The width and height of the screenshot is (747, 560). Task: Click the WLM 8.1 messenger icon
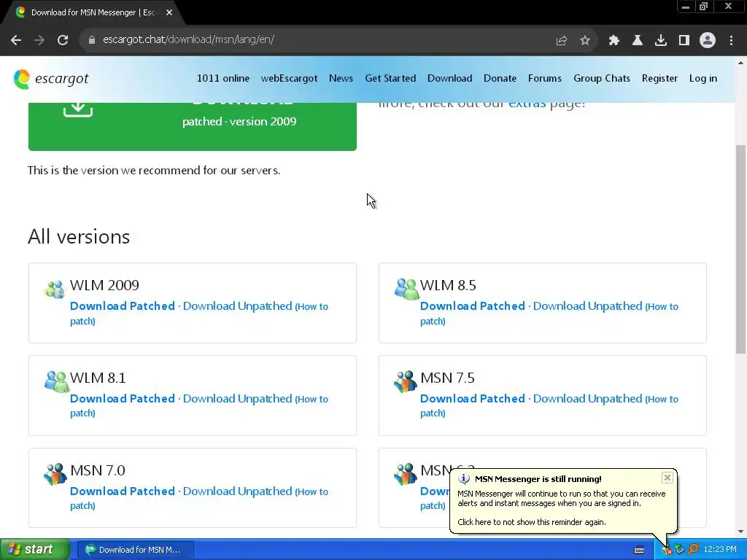click(x=56, y=382)
